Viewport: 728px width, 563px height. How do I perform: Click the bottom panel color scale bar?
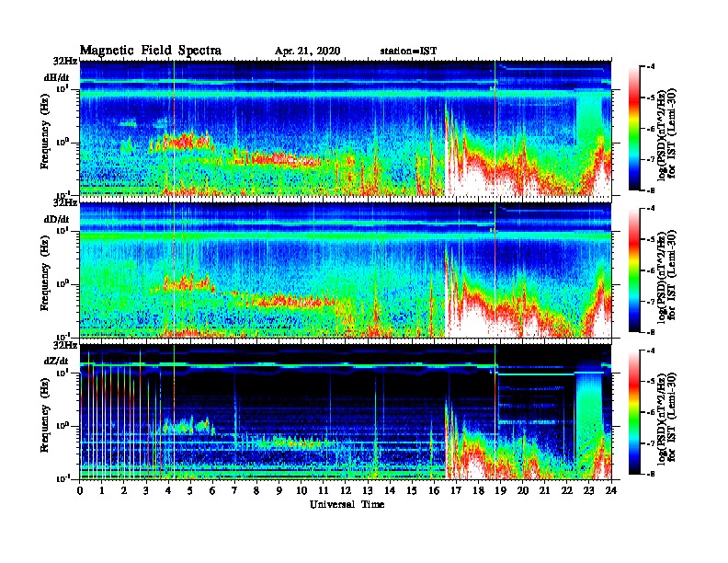(x=634, y=412)
